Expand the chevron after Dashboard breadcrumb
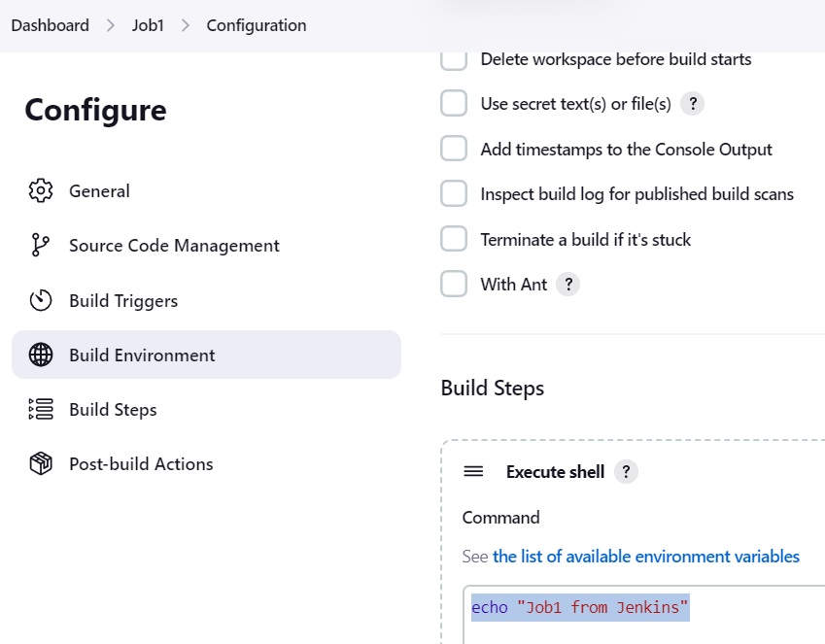825x644 pixels. [111, 25]
